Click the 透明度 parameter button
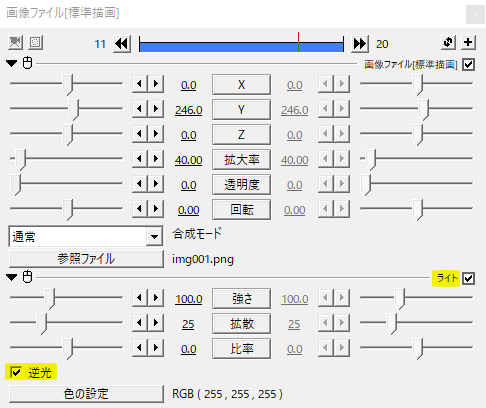The height and width of the screenshot is (408, 486). (241, 185)
